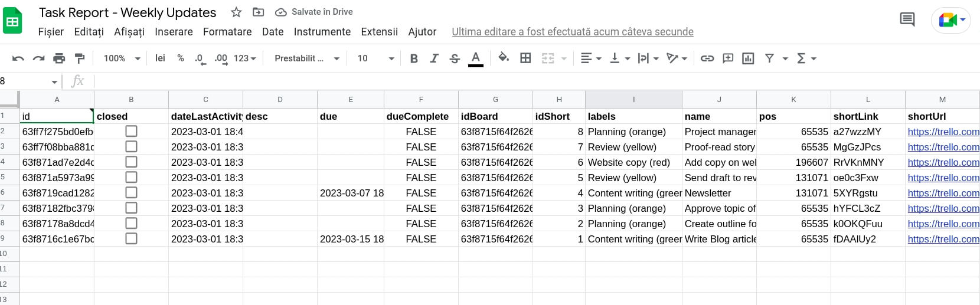
Task: Tick the closed checkbox in row 9
Action: (131, 239)
